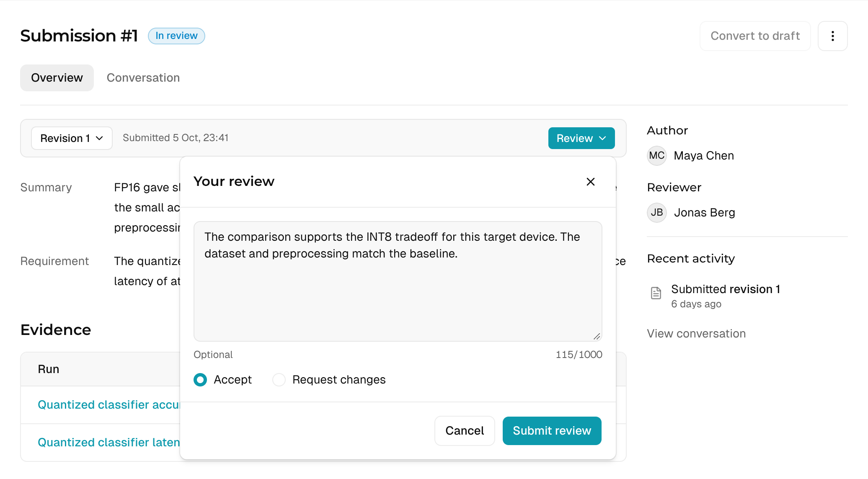Click the Submitted 5 Oct, 23:41 timestamp
Viewport: 868px width, 479px height.
tap(176, 138)
